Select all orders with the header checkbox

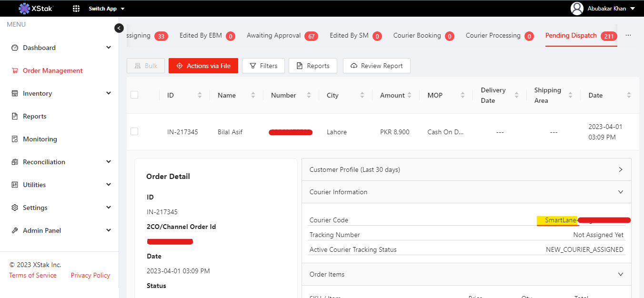[x=134, y=95]
